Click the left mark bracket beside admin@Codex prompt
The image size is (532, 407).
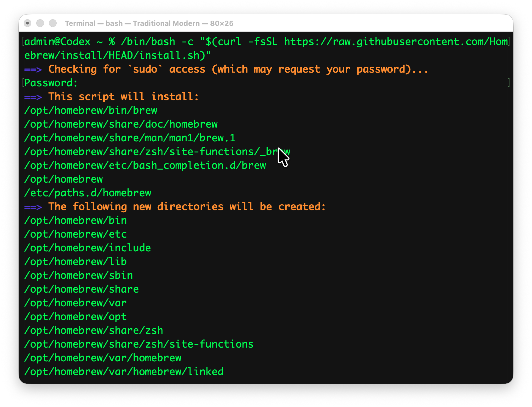pyautogui.click(x=23, y=42)
